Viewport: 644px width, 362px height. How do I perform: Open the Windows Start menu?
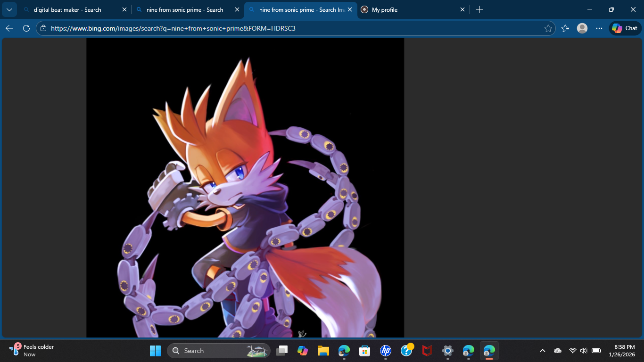pyautogui.click(x=155, y=351)
